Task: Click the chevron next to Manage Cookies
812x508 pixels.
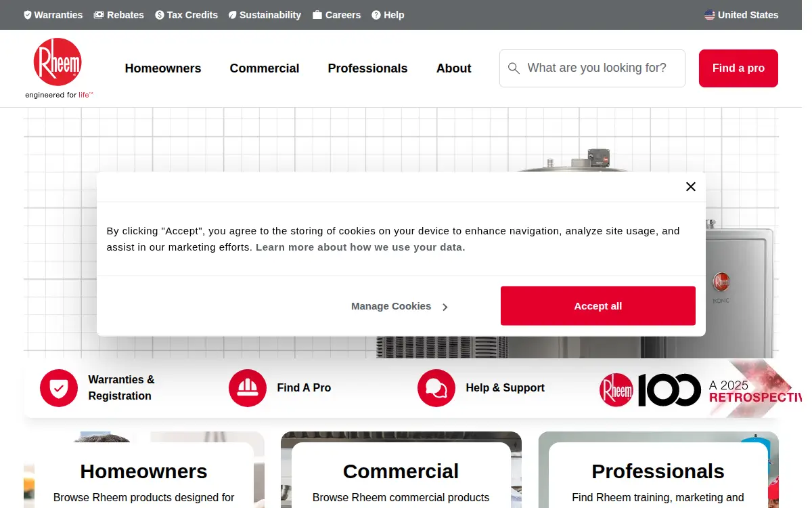Action: click(x=445, y=307)
